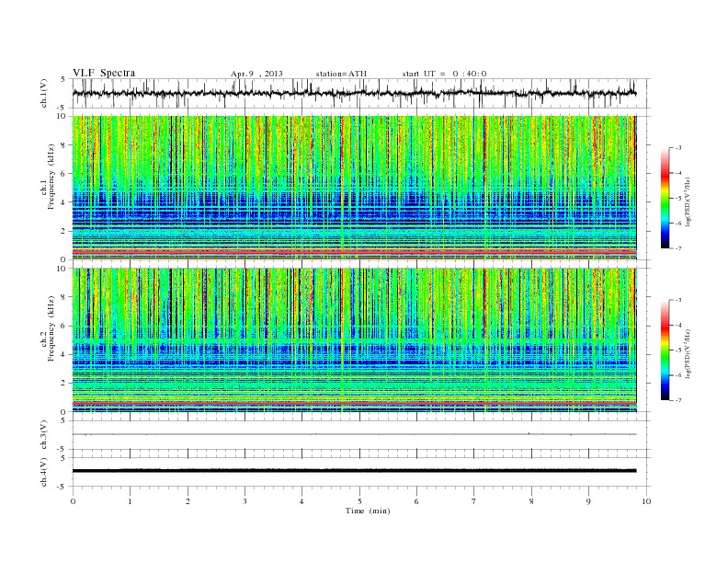Click the "8" tick on ch.1 frequency axis
This screenshot has height=563, width=728.
(64, 145)
